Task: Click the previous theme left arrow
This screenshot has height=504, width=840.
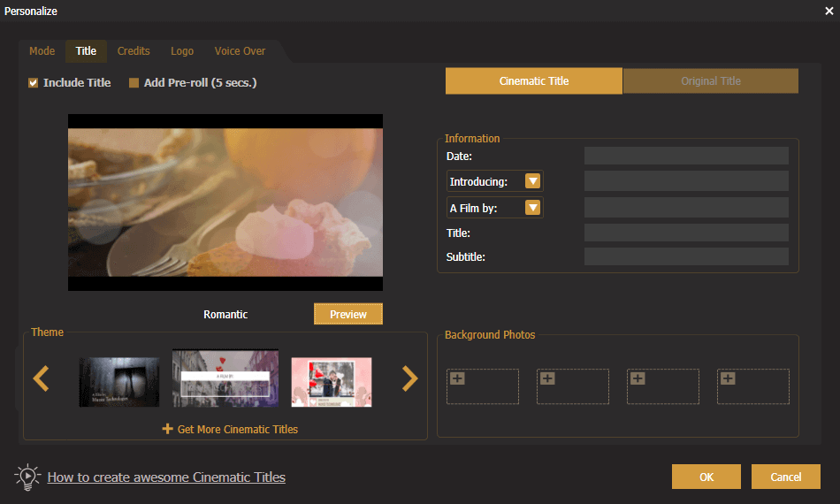Action: [41, 378]
